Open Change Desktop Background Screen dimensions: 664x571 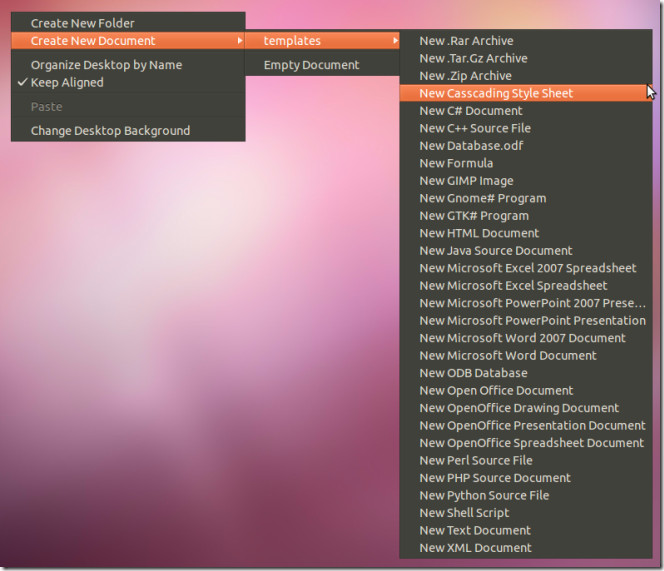tap(128, 131)
